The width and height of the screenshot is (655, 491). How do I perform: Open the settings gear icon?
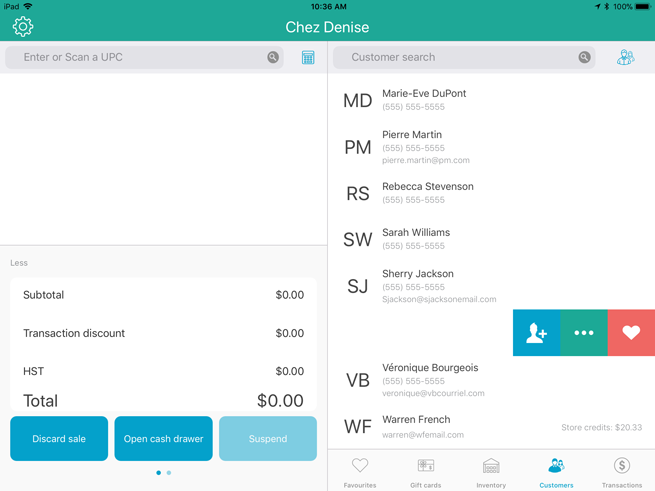(22, 27)
